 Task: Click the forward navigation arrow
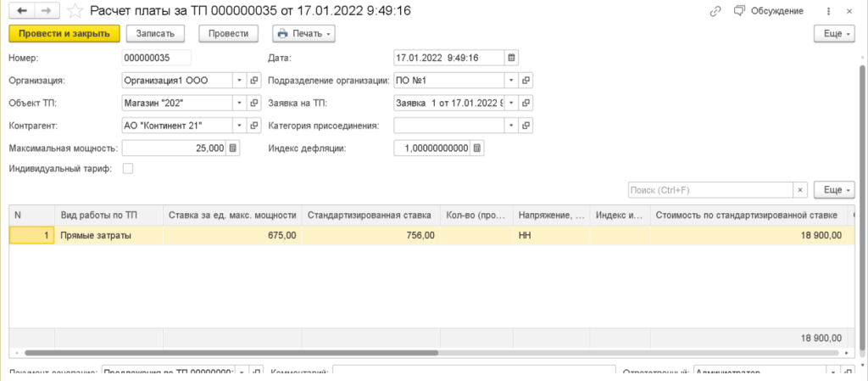coord(47,11)
